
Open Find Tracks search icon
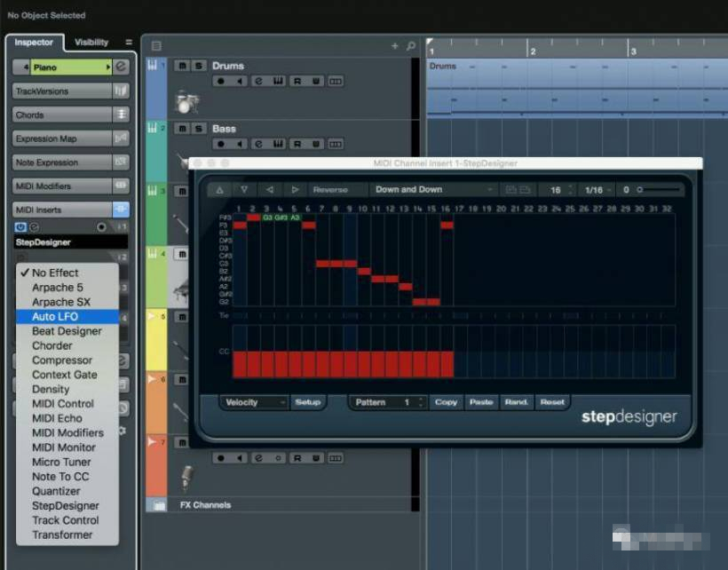pyautogui.click(x=410, y=46)
